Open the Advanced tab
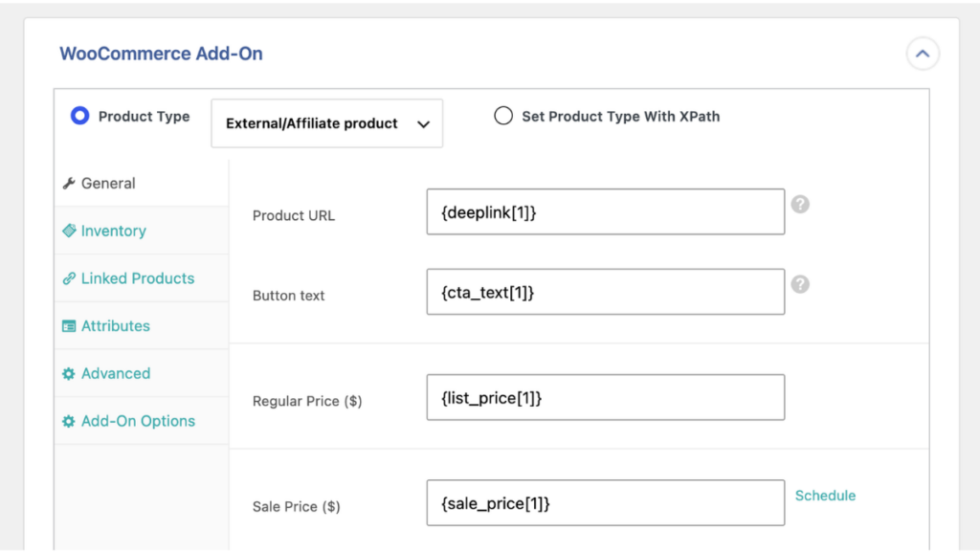 click(142, 373)
